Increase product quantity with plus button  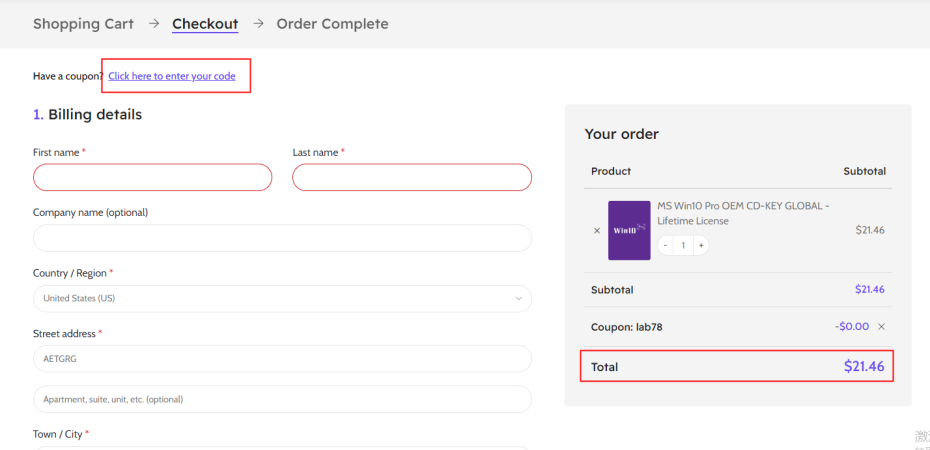[x=701, y=245]
